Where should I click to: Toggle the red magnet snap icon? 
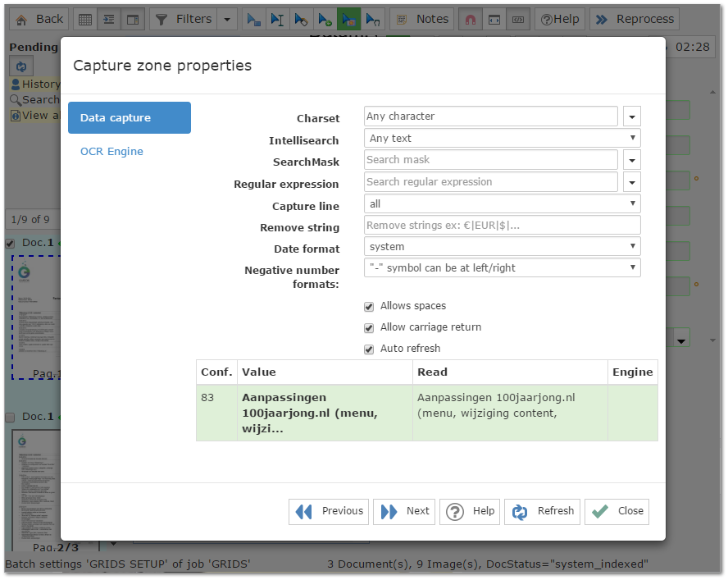[x=471, y=20]
